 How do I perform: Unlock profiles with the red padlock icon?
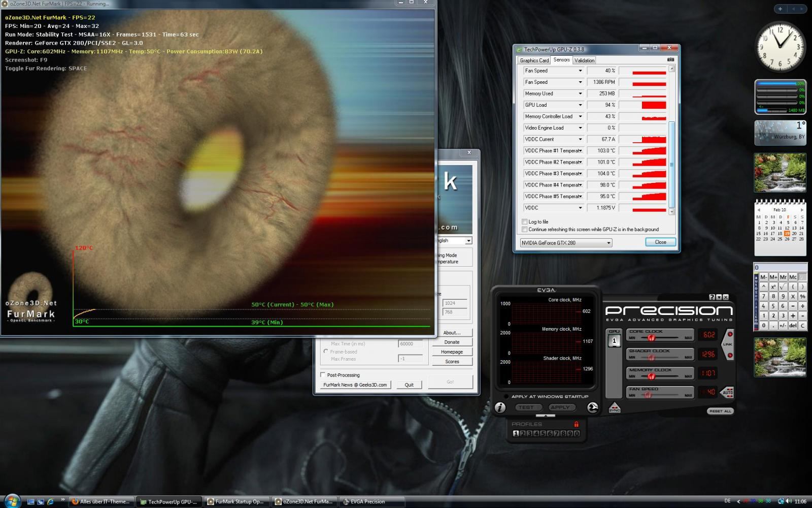click(576, 424)
